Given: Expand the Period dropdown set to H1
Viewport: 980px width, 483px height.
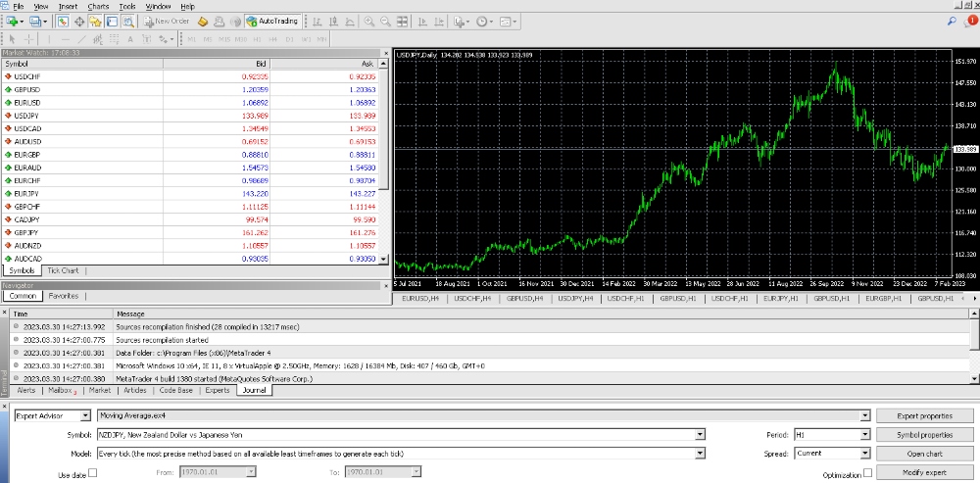Looking at the screenshot, I should click(x=863, y=434).
